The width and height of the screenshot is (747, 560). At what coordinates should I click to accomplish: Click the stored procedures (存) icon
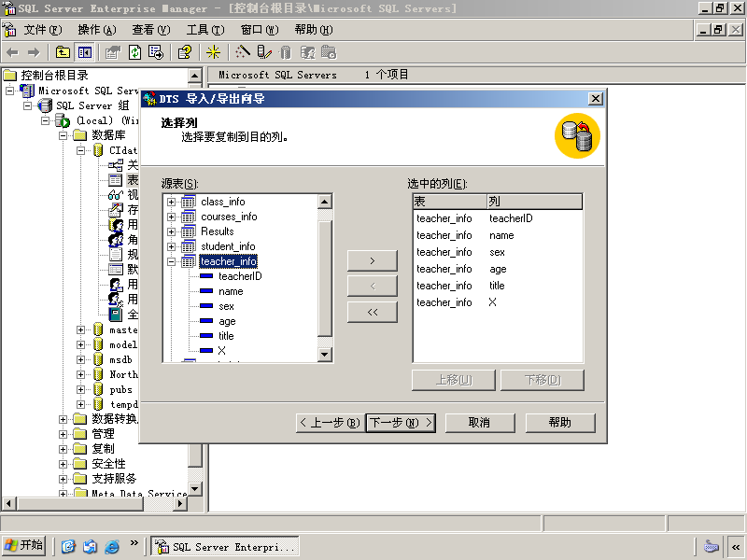(x=115, y=209)
